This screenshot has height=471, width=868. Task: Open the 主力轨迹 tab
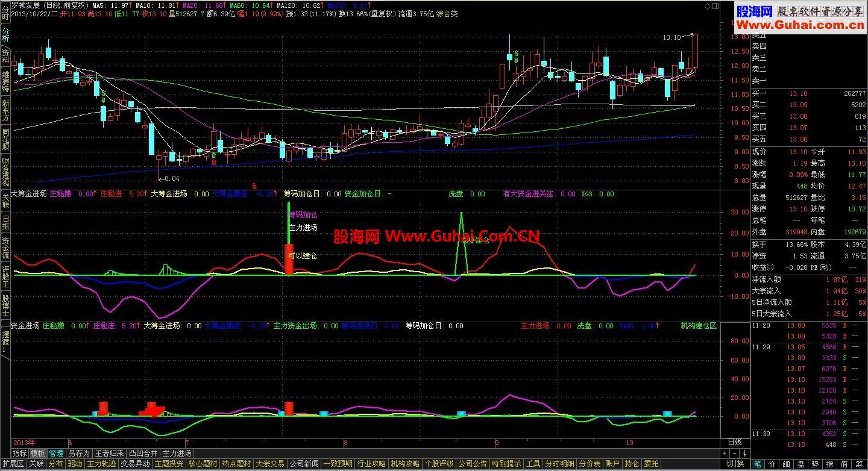(101, 464)
